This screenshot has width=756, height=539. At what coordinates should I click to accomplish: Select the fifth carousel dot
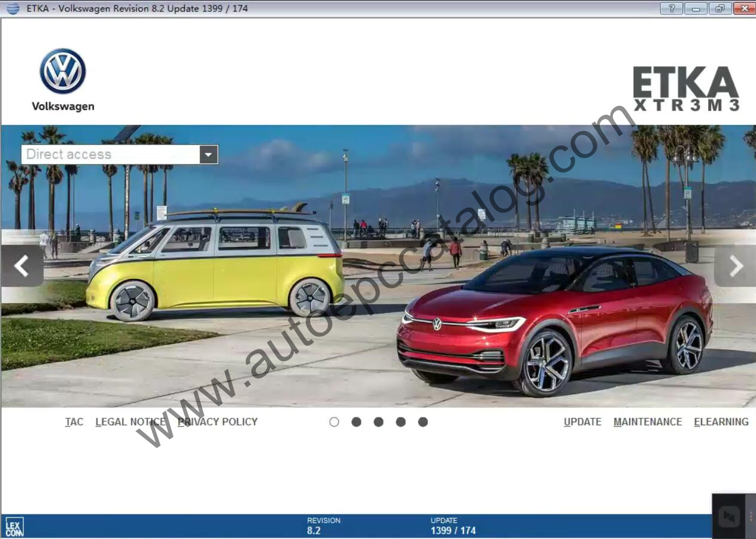pyautogui.click(x=423, y=422)
